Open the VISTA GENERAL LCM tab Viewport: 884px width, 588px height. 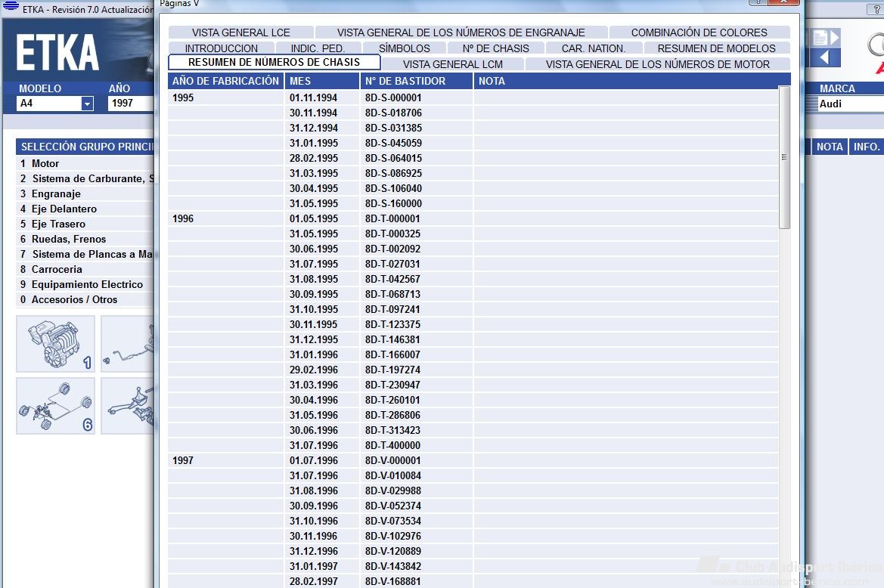pos(453,64)
